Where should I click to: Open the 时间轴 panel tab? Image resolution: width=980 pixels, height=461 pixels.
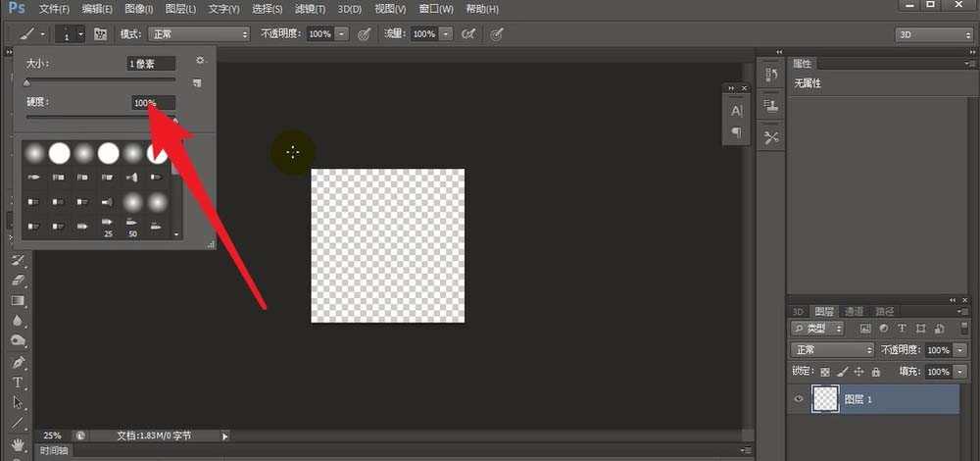point(53,451)
